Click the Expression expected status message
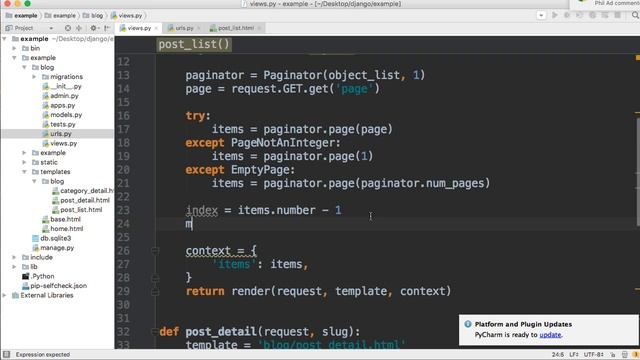640x360 pixels. point(43,354)
